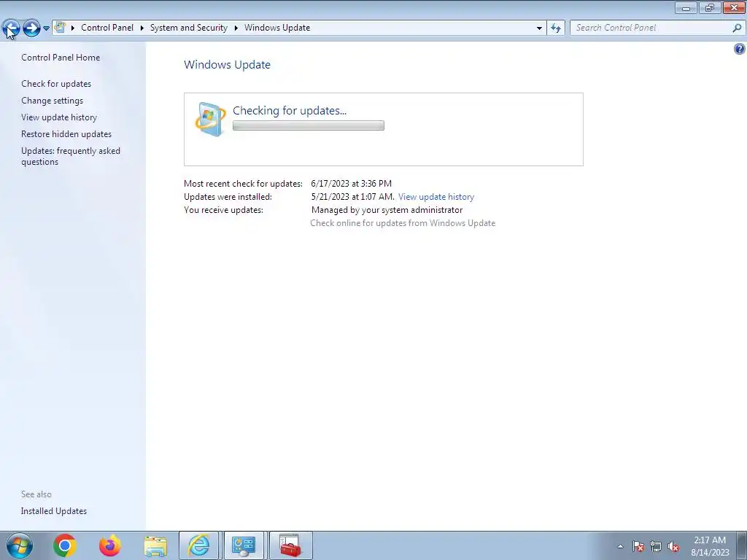Click Check online for updates from Windows Update
This screenshot has height=560, width=747.
coord(403,223)
